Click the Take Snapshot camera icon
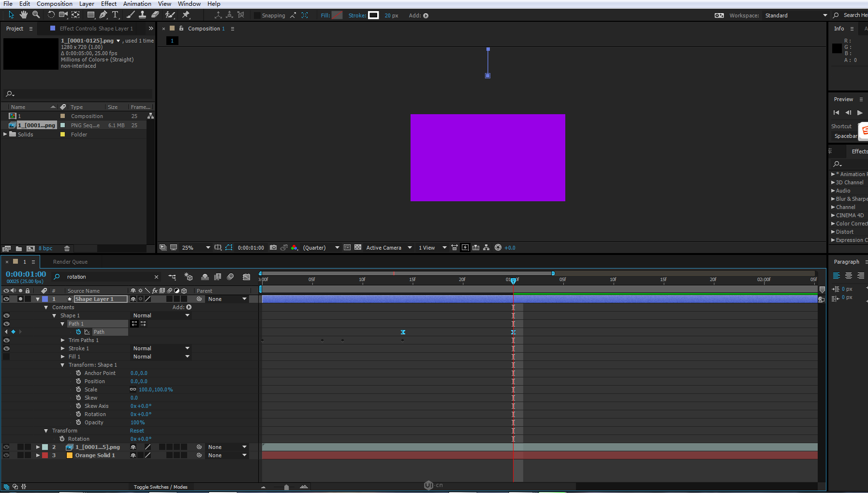The height and width of the screenshot is (493, 868). pyautogui.click(x=273, y=248)
